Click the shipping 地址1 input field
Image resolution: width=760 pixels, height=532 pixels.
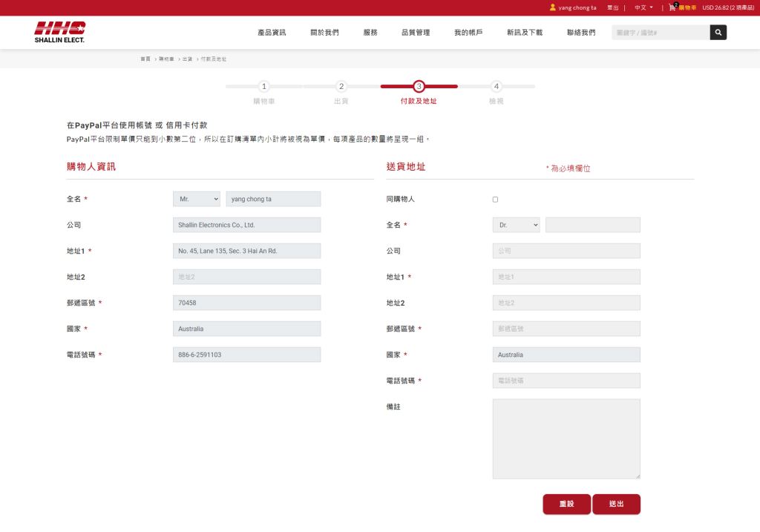tap(566, 277)
